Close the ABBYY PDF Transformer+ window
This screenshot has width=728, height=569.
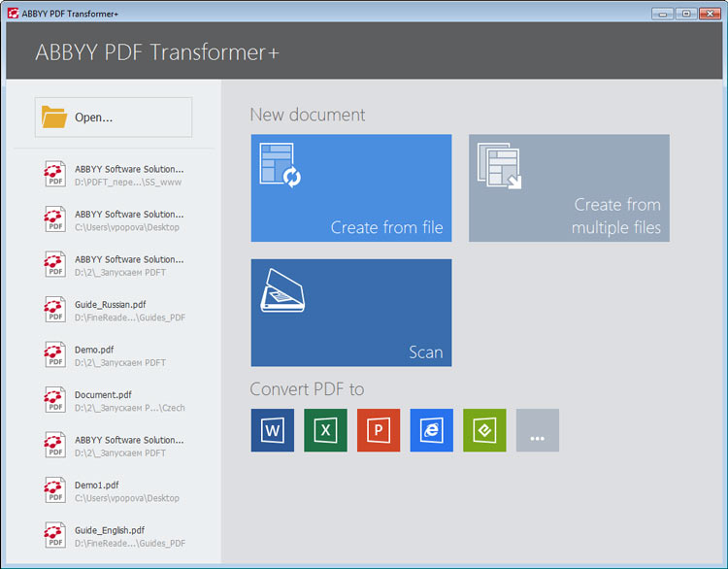(x=710, y=14)
